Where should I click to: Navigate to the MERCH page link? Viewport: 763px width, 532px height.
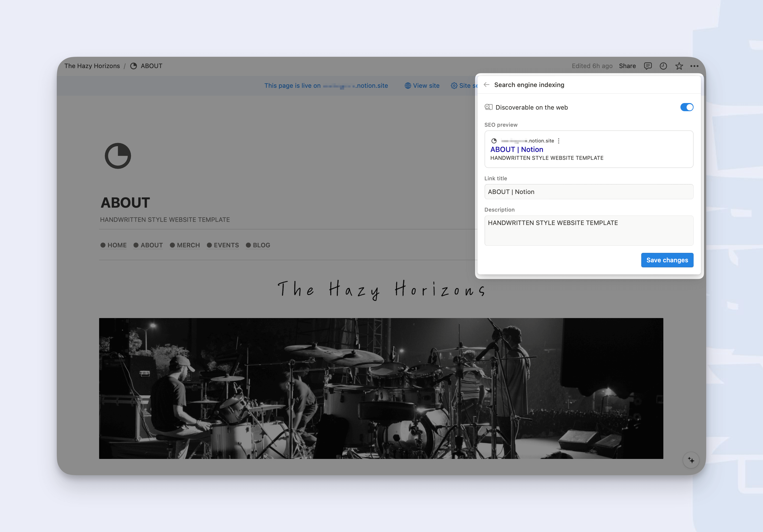click(x=185, y=245)
